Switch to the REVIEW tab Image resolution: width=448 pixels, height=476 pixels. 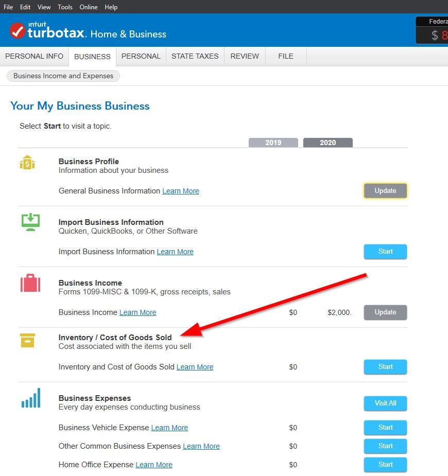point(245,56)
